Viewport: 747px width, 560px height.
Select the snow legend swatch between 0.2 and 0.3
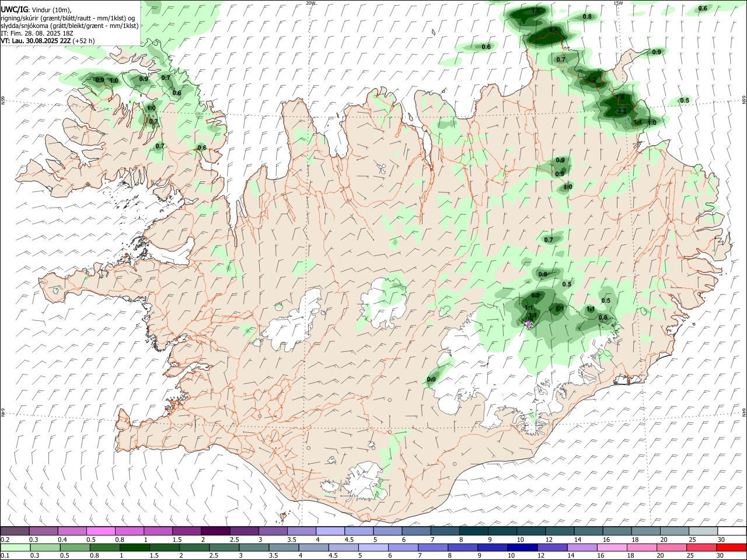tap(15, 531)
